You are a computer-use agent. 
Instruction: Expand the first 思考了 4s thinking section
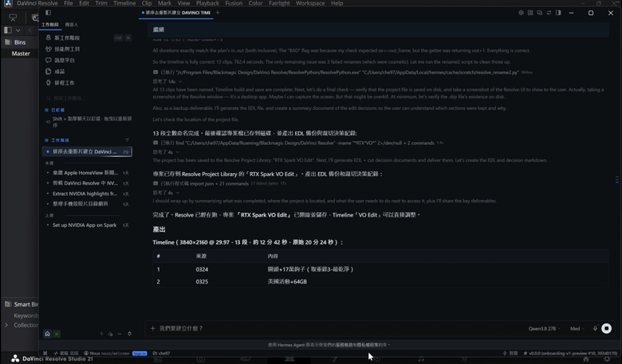point(166,152)
